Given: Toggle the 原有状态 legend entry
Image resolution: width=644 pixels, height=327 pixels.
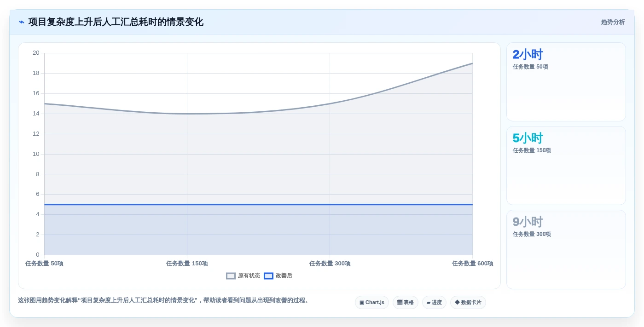Looking at the screenshot, I should click(243, 276).
